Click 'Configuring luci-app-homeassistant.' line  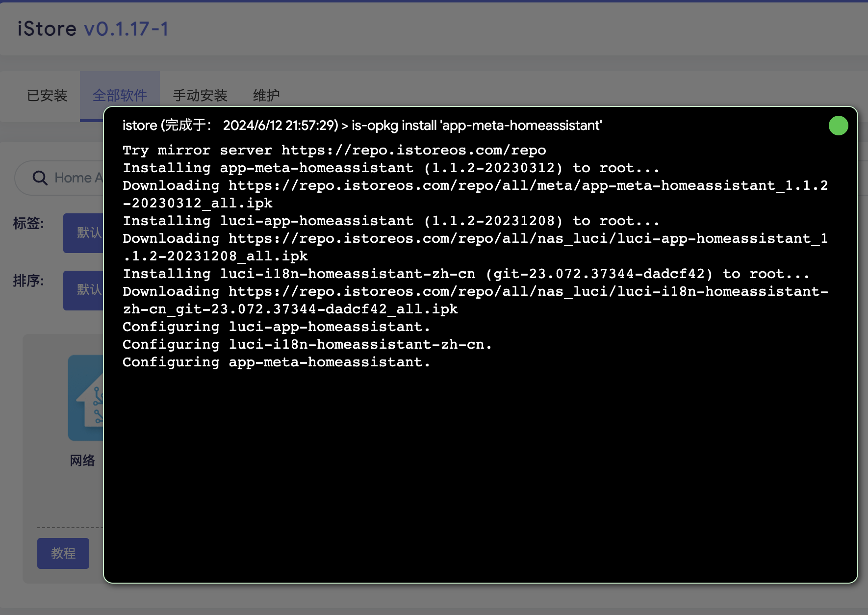(277, 327)
